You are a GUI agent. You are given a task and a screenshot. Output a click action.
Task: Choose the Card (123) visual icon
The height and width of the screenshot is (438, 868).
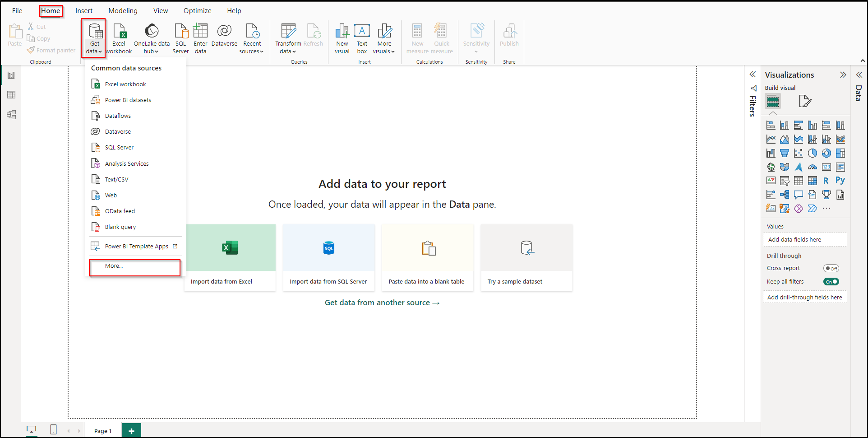coord(826,167)
